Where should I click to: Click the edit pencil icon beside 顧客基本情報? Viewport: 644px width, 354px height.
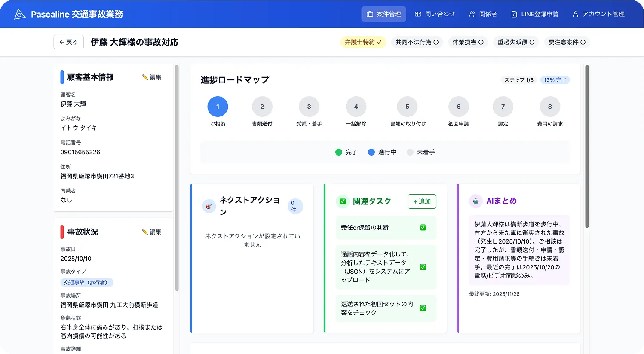point(144,77)
